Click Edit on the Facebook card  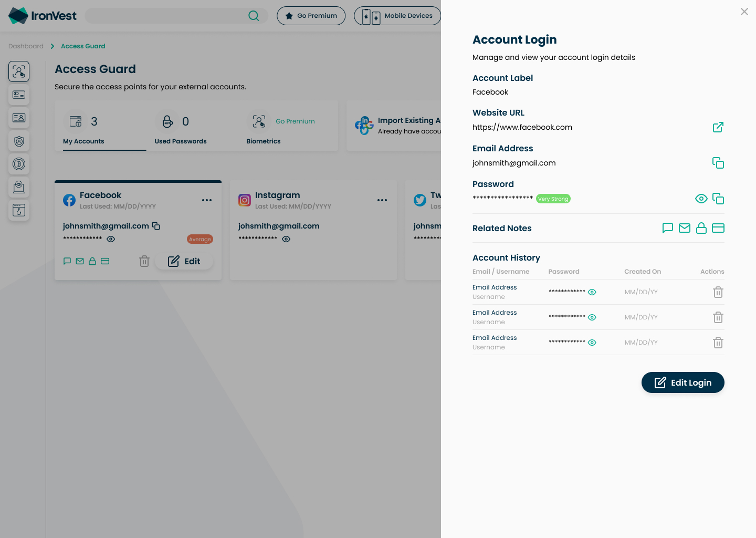coord(184,261)
